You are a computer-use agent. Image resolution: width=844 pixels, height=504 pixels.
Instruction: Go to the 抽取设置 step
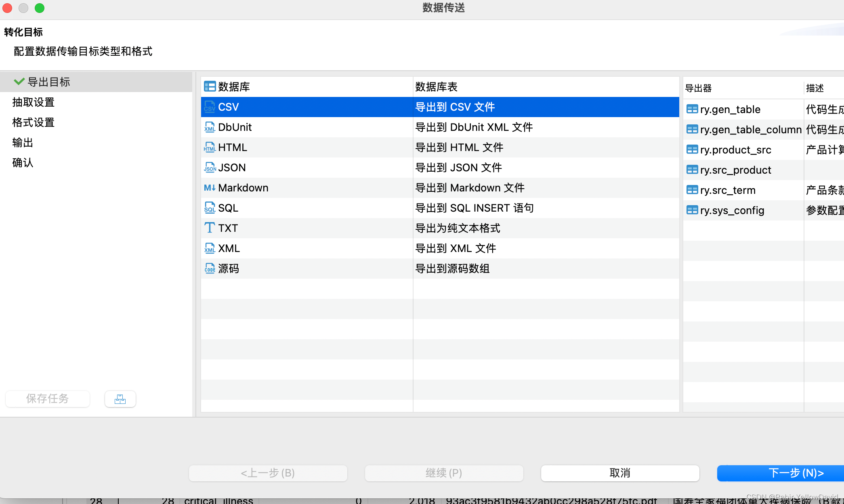(x=34, y=102)
